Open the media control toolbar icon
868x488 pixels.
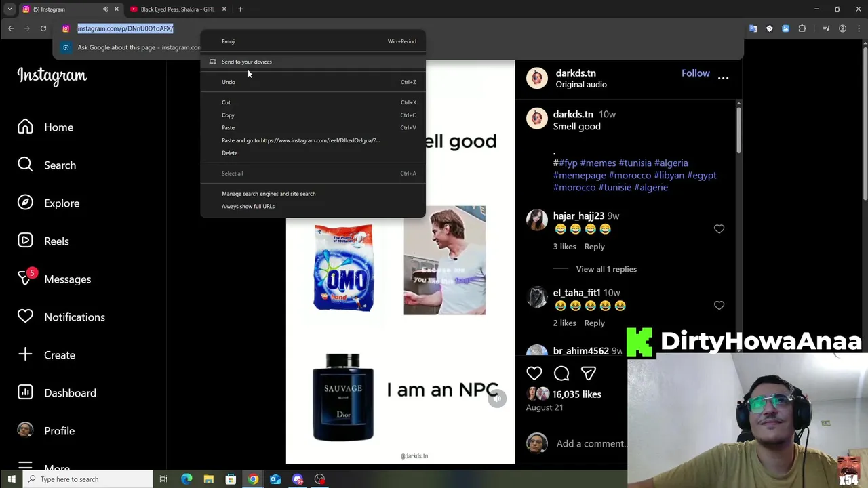click(826, 28)
